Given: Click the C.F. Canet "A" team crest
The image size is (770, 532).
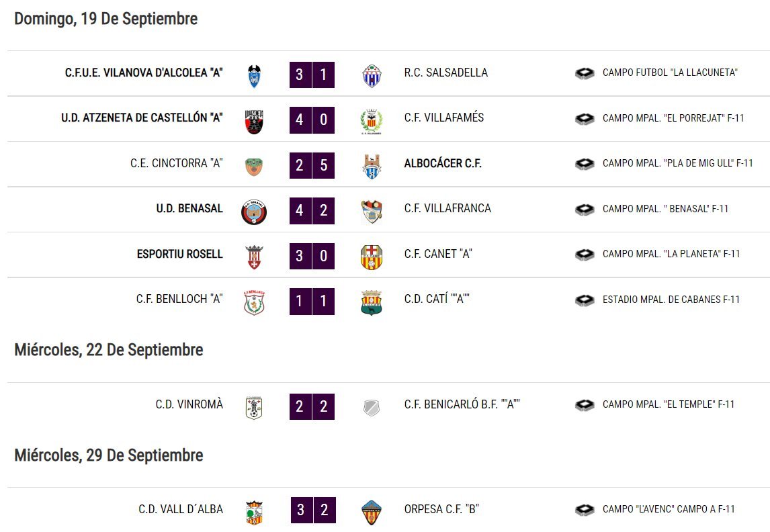Looking at the screenshot, I should click(372, 257).
